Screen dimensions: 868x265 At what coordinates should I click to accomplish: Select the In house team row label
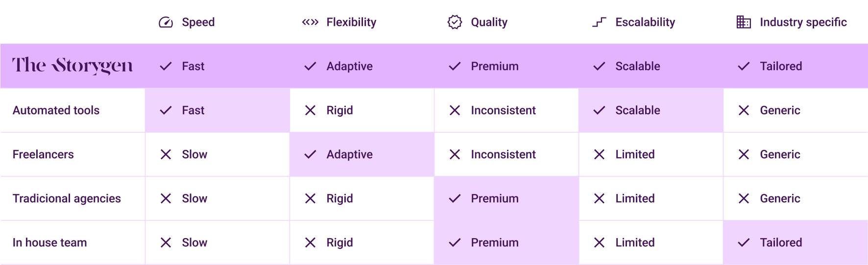[x=49, y=242]
